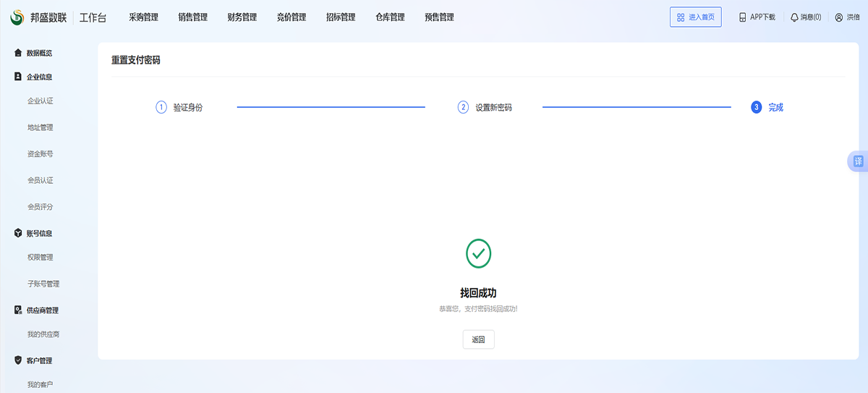Open 权限管理 in sidebar
This screenshot has height=393, width=868.
click(40, 257)
